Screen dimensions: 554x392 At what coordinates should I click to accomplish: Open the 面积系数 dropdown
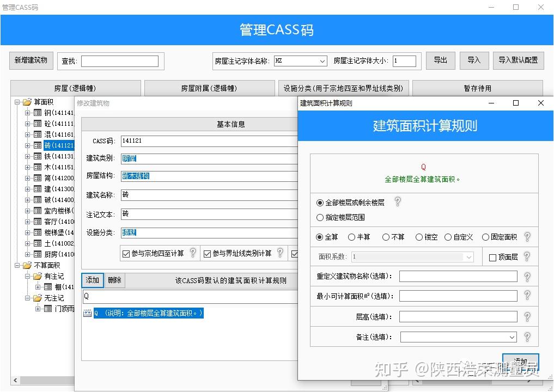click(x=469, y=257)
